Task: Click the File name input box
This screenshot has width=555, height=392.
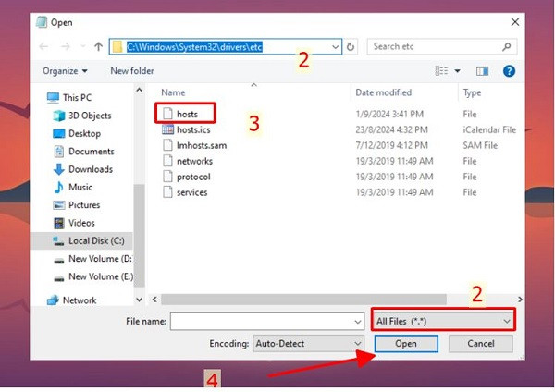Action: 267,321
